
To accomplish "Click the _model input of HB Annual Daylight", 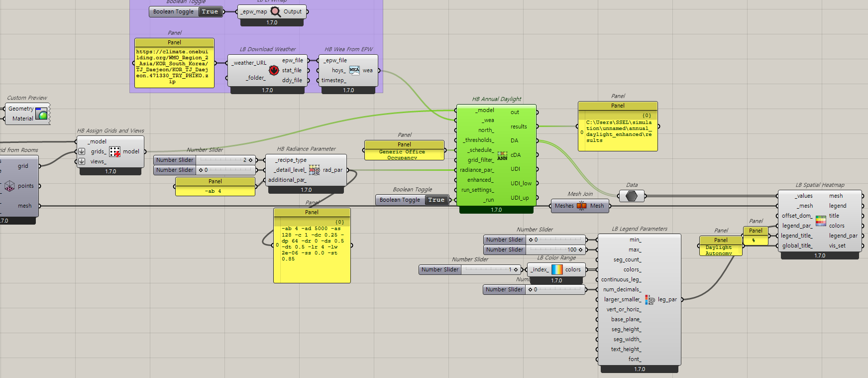I will pos(484,111).
